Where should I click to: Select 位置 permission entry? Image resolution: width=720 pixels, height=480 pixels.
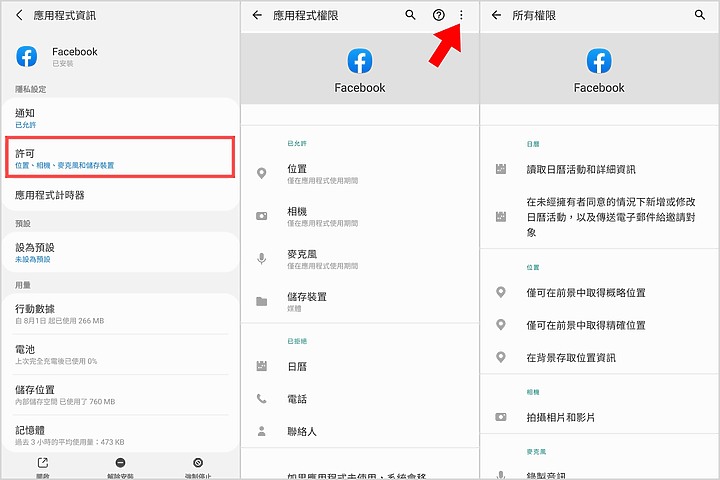click(360, 174)
